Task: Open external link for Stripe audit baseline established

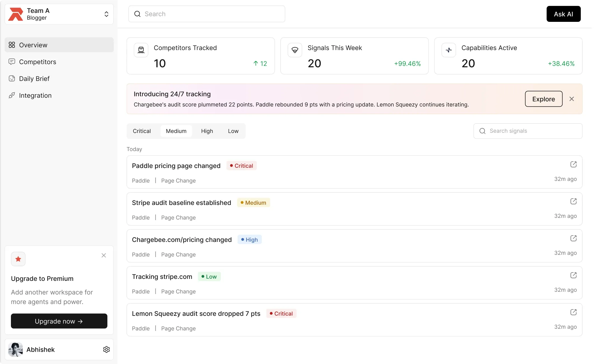Action: pos(573,201)
